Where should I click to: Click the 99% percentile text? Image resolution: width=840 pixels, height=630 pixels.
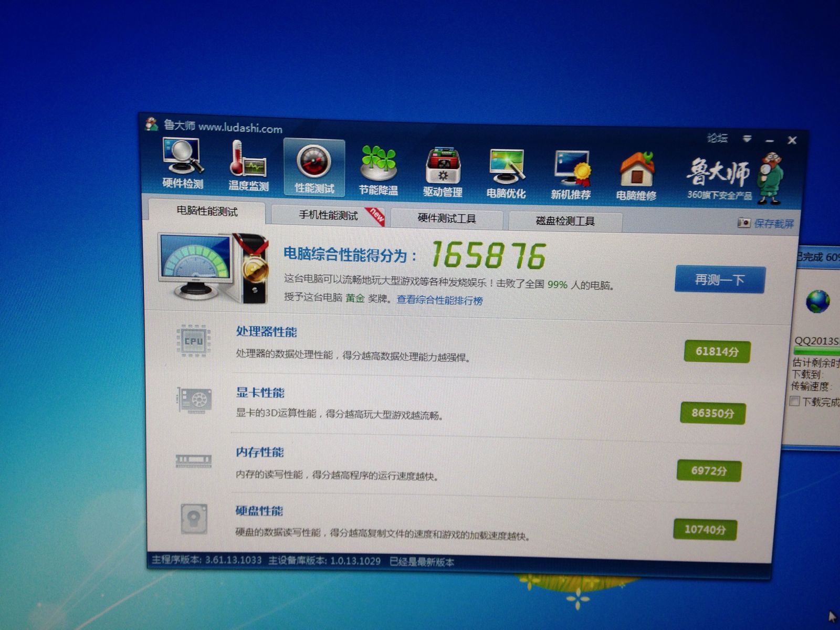tap(558, 285)
